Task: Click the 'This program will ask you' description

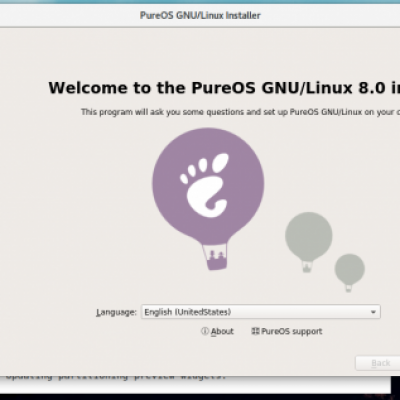Action: tap(240, 112)
